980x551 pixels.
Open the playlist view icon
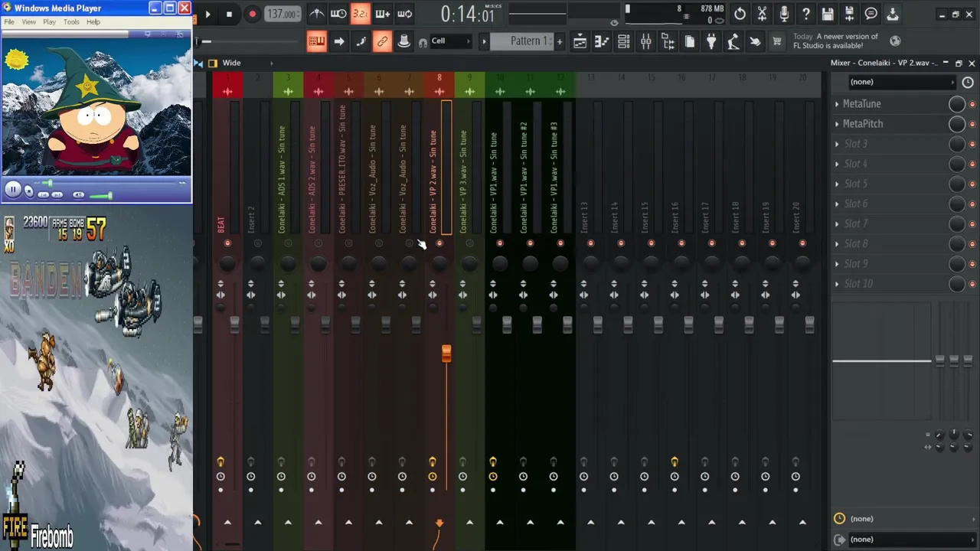(580, 41)
